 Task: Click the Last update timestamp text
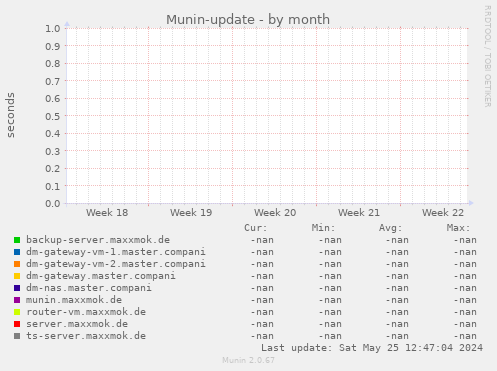pos(372,348)
